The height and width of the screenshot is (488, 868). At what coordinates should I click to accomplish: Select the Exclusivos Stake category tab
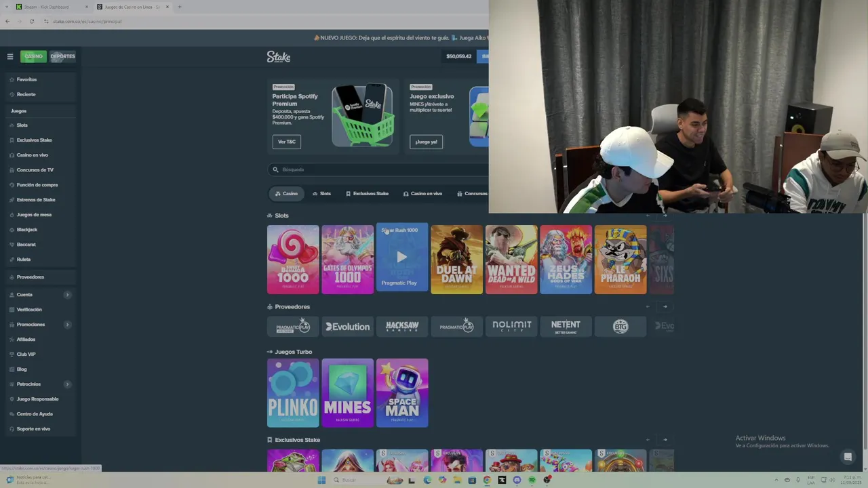pyautogui.click(x=368, y=194)
